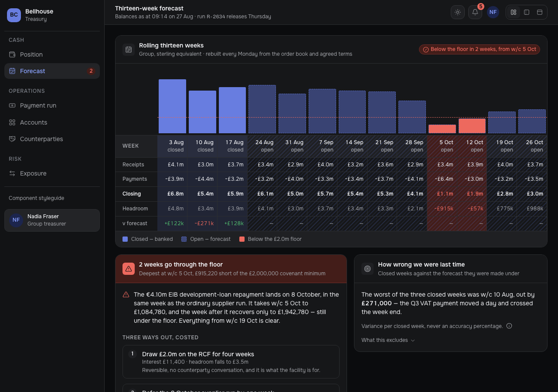This screenshot has width=558, height=392.
Task: Click the £988k headroom cell
Action: point(532,209)
